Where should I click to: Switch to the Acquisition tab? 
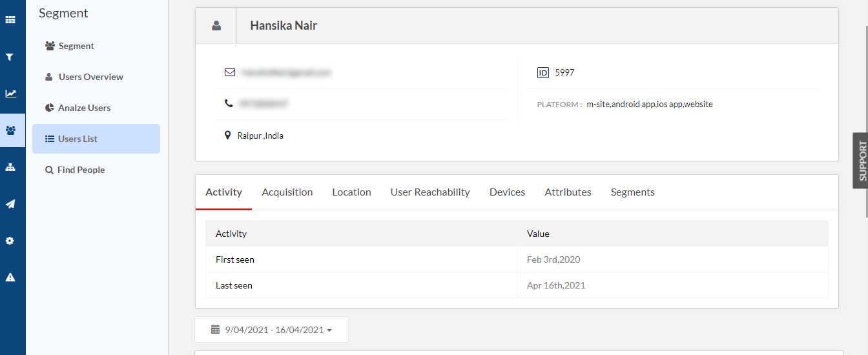pos(287,192)
